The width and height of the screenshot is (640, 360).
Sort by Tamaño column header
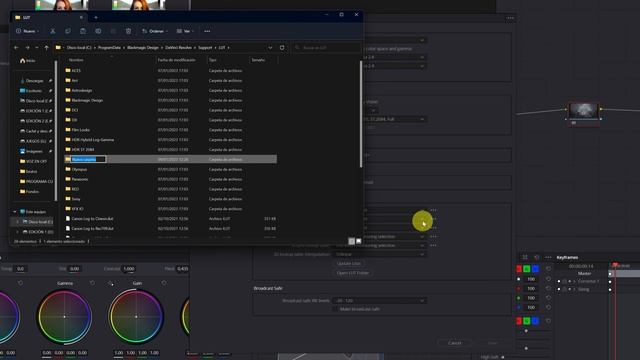[x=258, y=60]
